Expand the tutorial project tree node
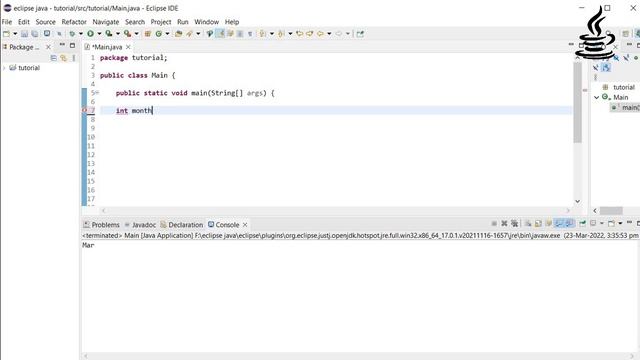Viewport: 640px width, 360px height. pos(4,68)
